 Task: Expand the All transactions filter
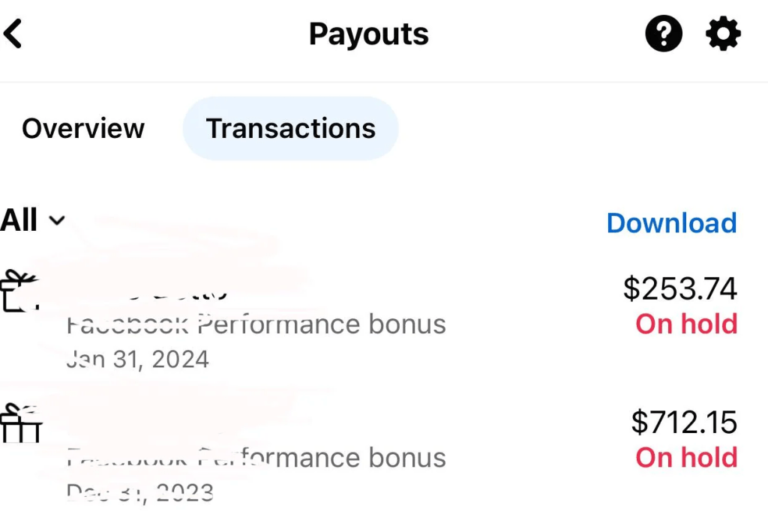coord(30,220)
